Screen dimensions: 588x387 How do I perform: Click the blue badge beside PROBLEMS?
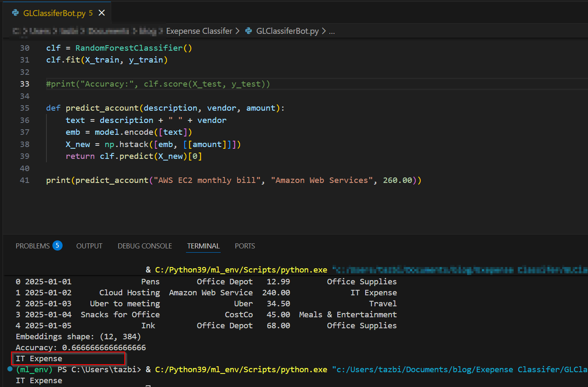pyautogui.click(x=57, y=245)
